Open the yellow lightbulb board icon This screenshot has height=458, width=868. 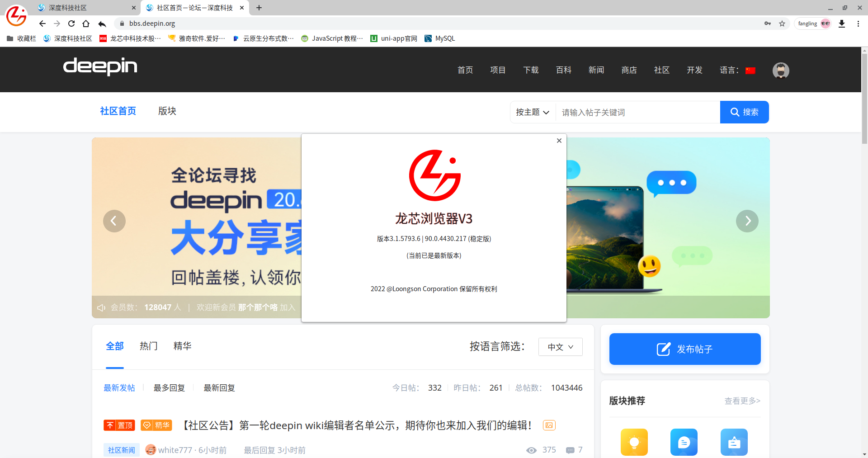[634, 442]
